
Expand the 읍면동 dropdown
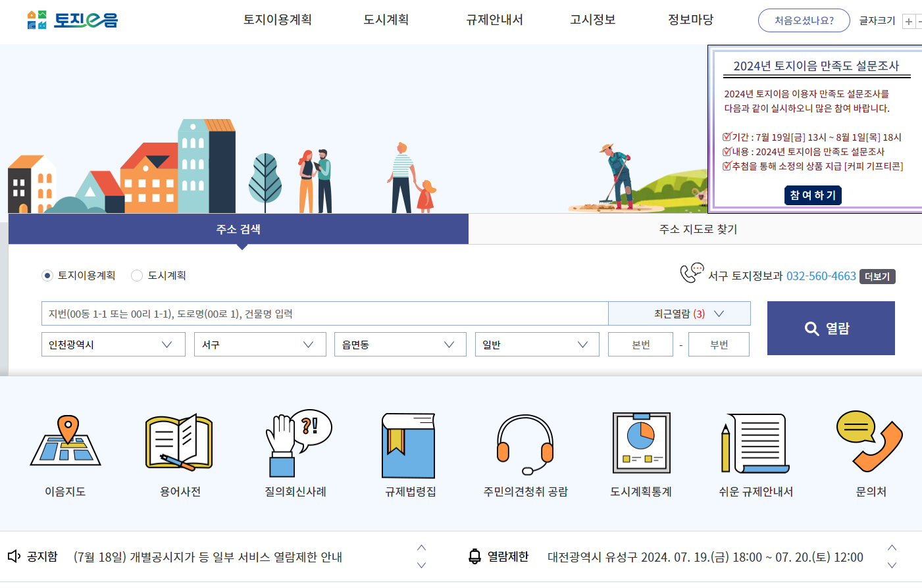pyautogui.click(x=400, y=344)
